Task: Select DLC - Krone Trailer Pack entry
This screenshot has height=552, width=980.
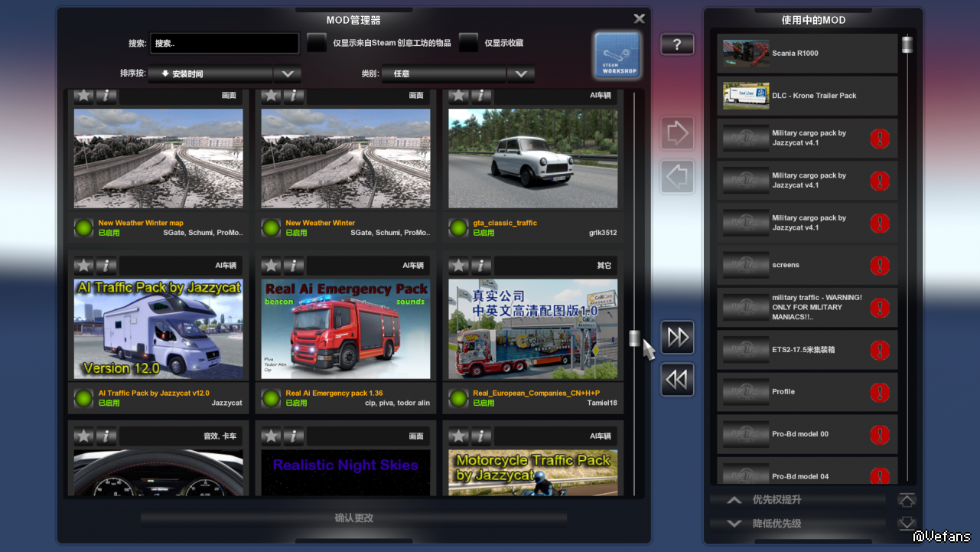Action: click(x=807, y=96)
